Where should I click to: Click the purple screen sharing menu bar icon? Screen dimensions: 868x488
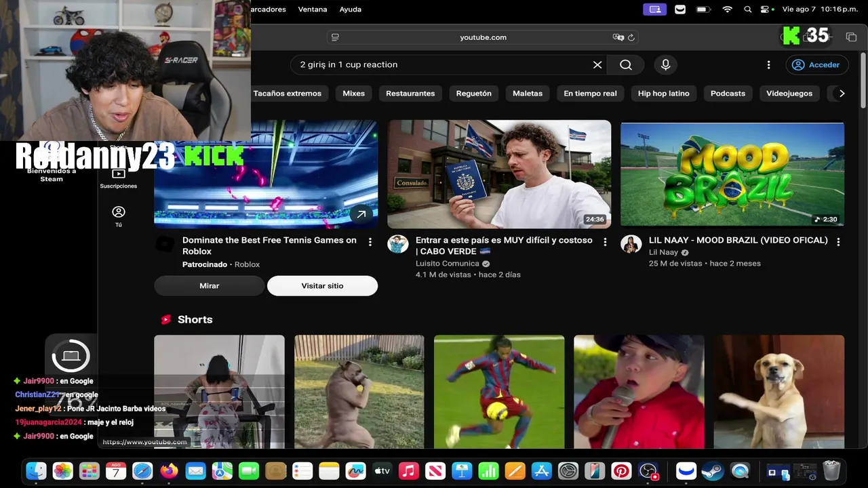pyautogui.click(x=654, y=9)
